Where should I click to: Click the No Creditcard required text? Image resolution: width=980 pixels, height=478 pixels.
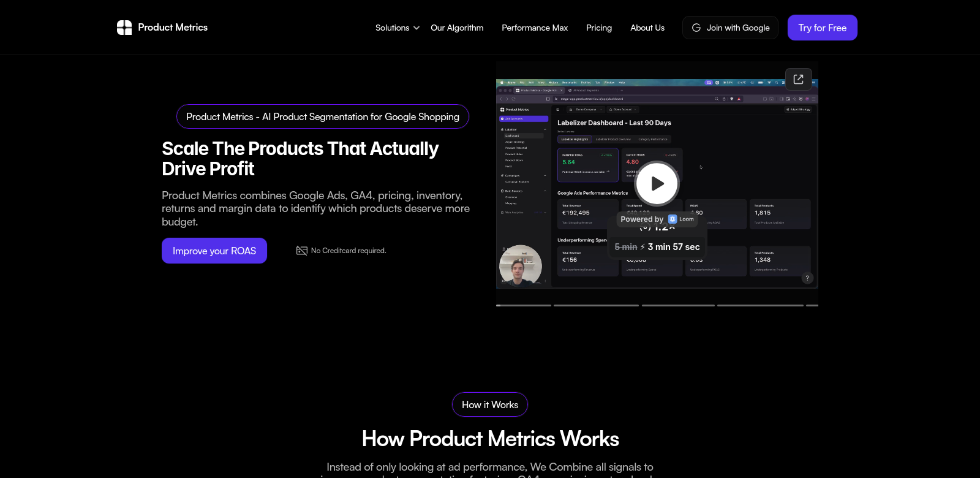click(x=349, y=251)
